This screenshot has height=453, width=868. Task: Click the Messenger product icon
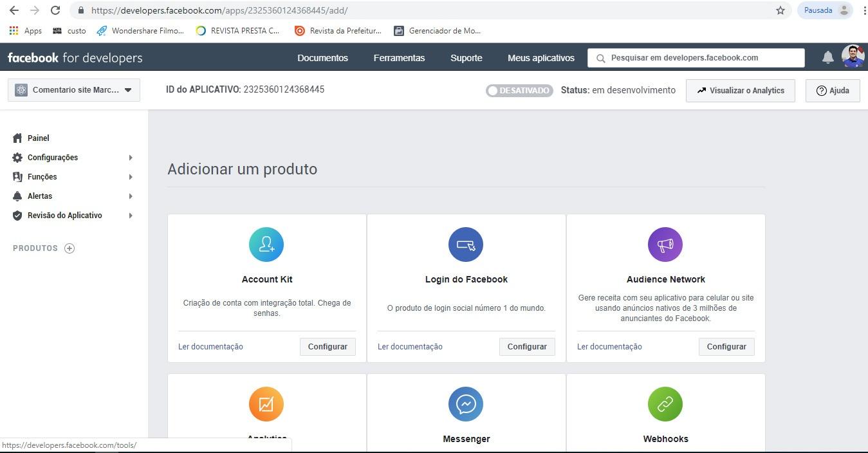466,404
